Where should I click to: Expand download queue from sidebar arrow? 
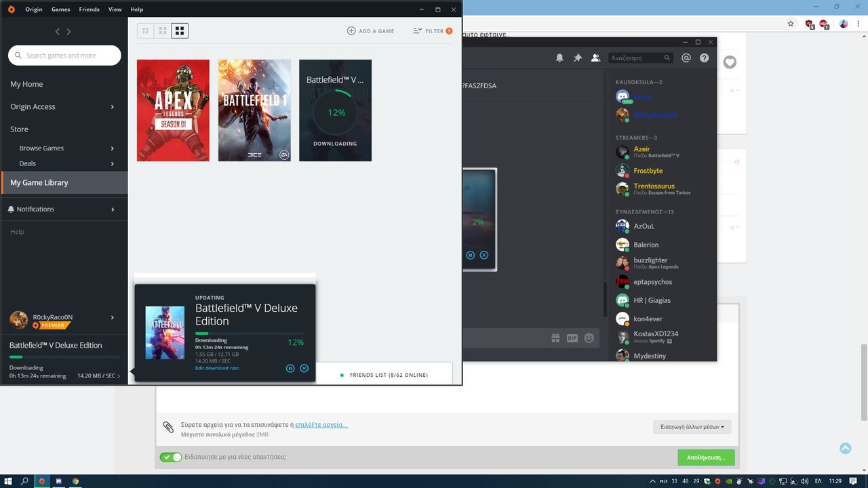(x=119, y=376)
